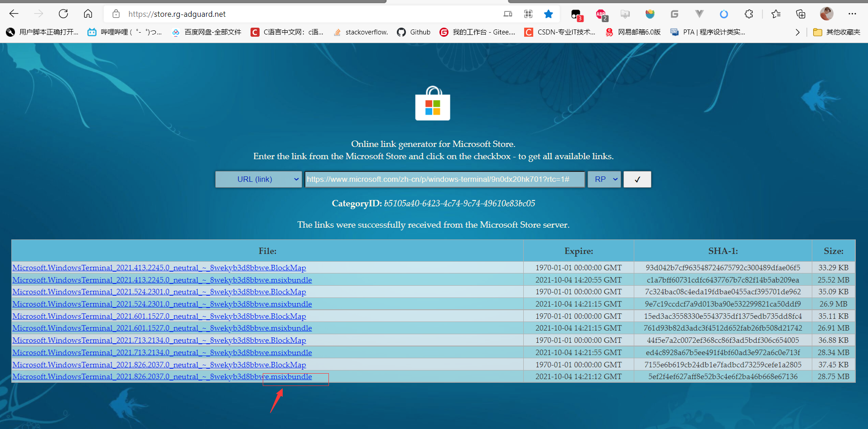
Task: Select the 28.75 MB size cell
Action: click(834, 376)
